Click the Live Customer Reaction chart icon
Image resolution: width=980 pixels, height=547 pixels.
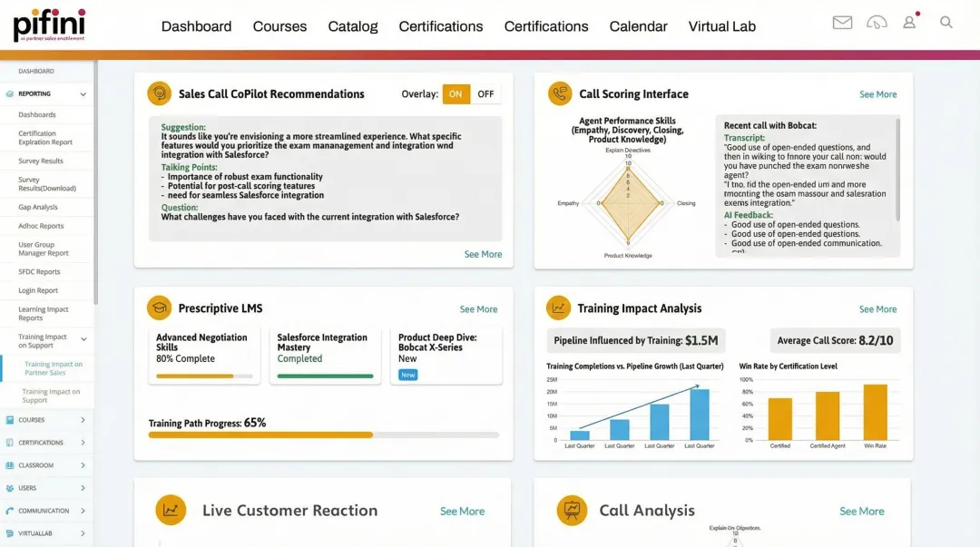(x=171, y=511)
